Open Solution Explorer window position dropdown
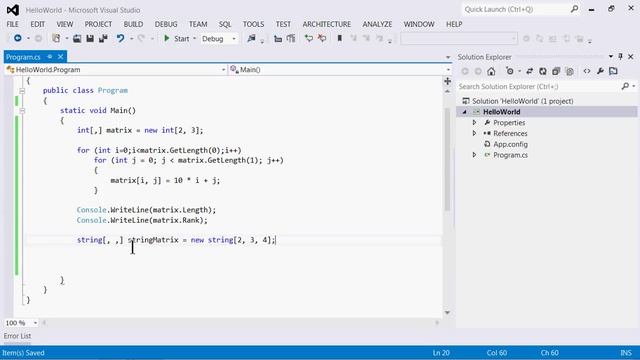This screenshot has width=640, height=360. click(611, 57)
